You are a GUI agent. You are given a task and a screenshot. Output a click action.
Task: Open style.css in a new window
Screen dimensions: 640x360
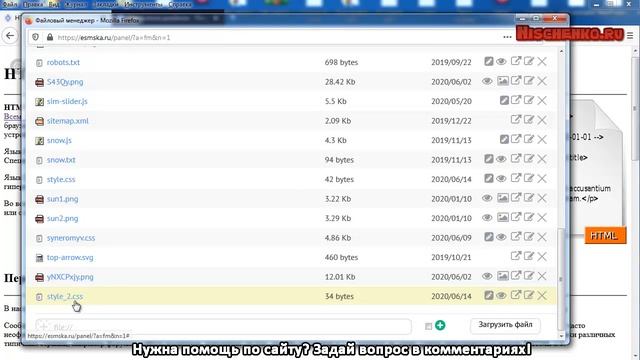point(516,178)
